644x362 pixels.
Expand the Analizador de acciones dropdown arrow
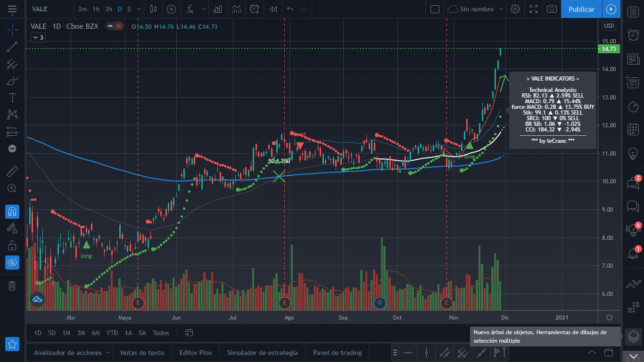pyautogui.click(x=108, y=353)
